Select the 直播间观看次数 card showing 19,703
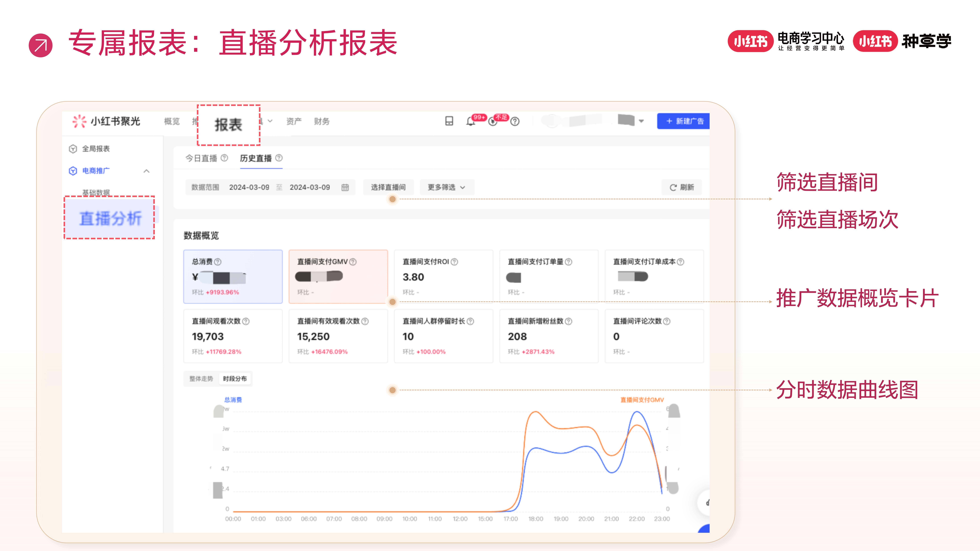This screenshot has width=980, height=551. [233, 336]
